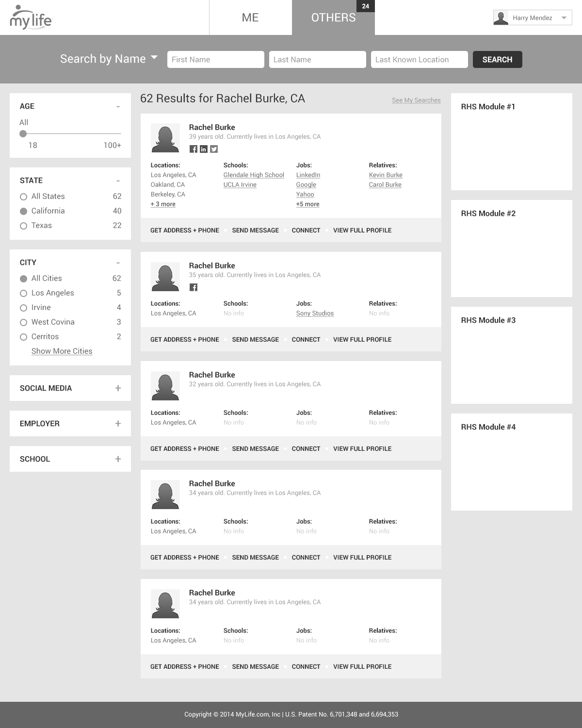Open UCLA Irvine school link
The image size is (582, 728).
click(x=240, y=184)
